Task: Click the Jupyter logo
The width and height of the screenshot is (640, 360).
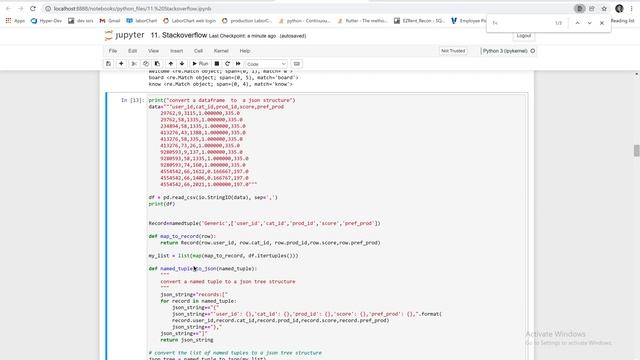Action: tap(124, 36)
